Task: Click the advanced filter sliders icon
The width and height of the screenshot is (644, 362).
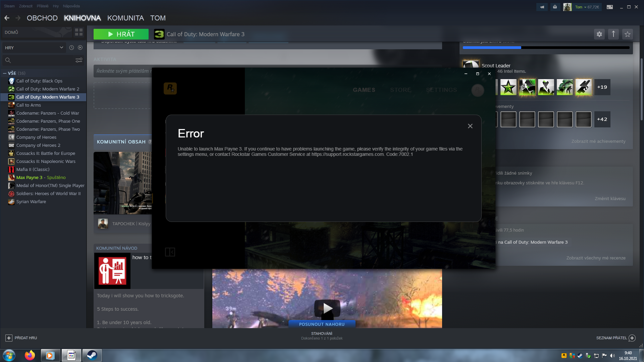Action: point(79,60)
